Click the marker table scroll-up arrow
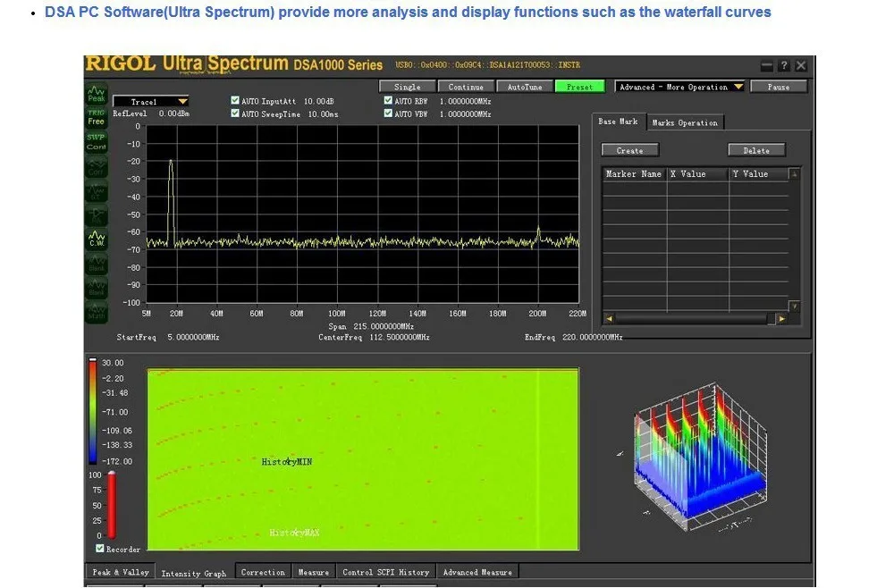This screenshot has height=588, width=894. (794, 173)
